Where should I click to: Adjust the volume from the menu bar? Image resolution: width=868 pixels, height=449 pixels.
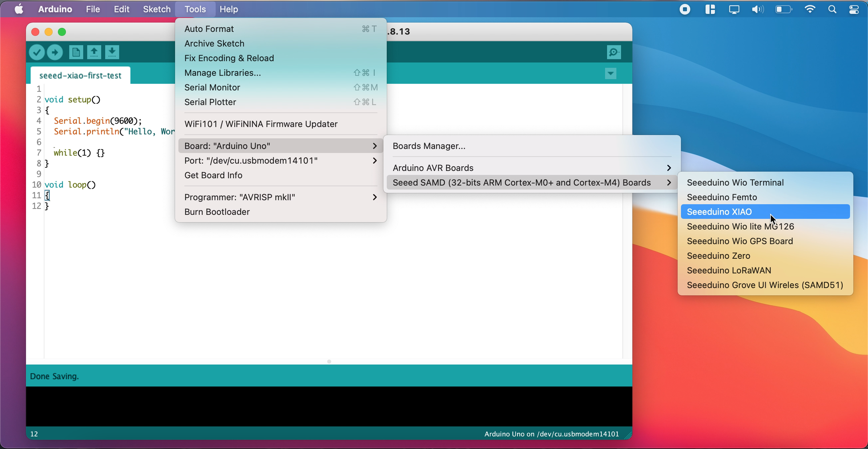click(x=757, y=9)
